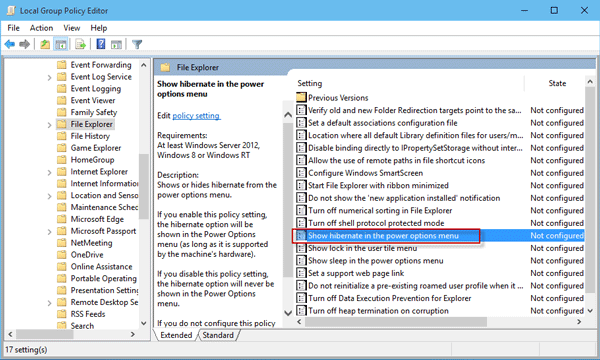The image size is (600, 360).
Task: Expand the Internet Explorer tree node
Action: tap(49, 173)
